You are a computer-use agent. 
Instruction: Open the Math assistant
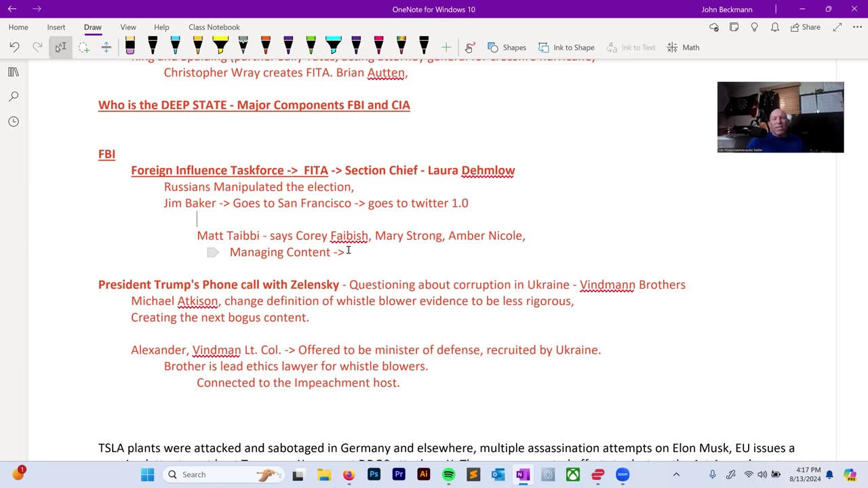683,47
